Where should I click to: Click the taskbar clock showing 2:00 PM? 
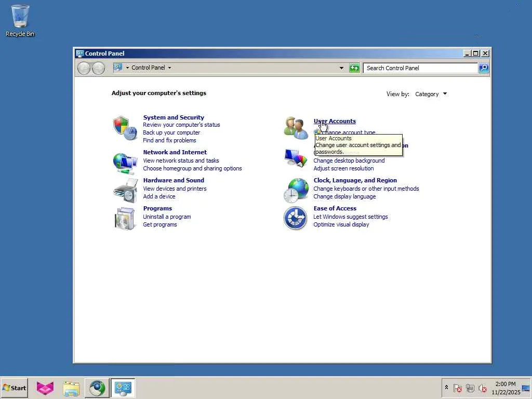point(506,388)
